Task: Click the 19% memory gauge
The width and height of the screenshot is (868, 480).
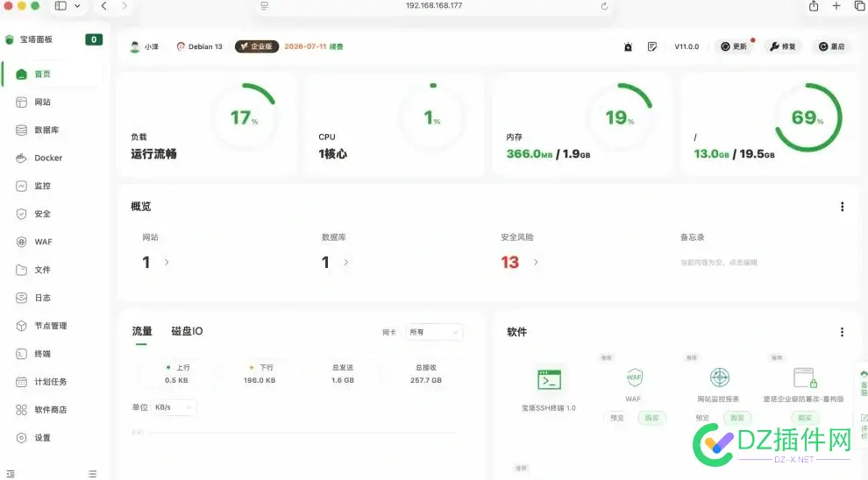Action: pyautogui.click(x=620, y=117)
